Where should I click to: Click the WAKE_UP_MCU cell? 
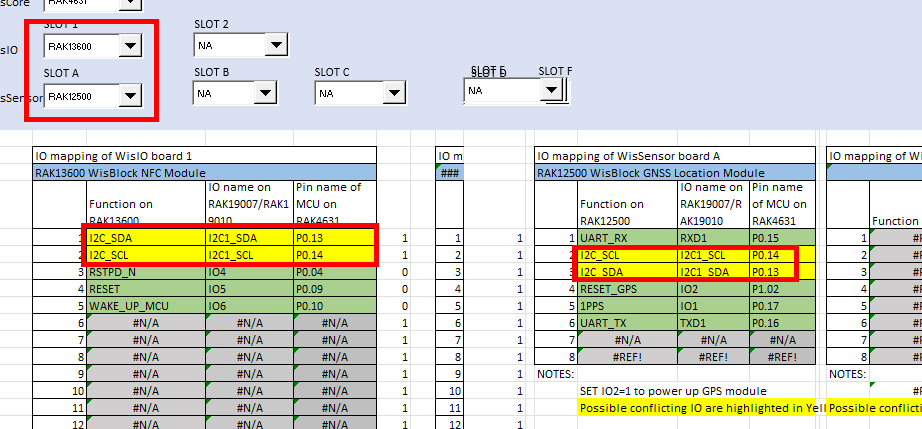pyautogui.click(x=146, y=305)
